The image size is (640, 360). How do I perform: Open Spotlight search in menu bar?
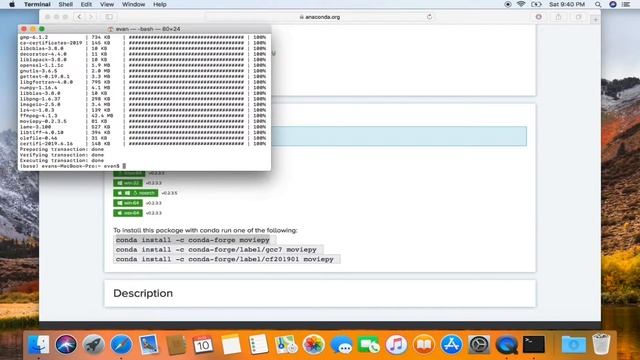tap(598, 4)
